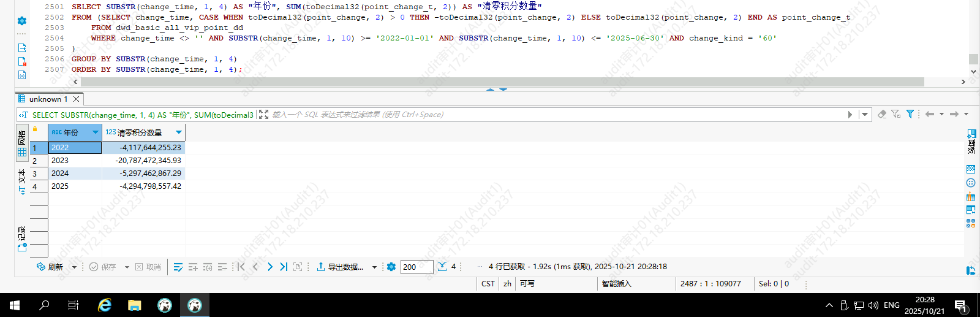
Task: Open File Explorer from the taskbar
Action: 135,305
